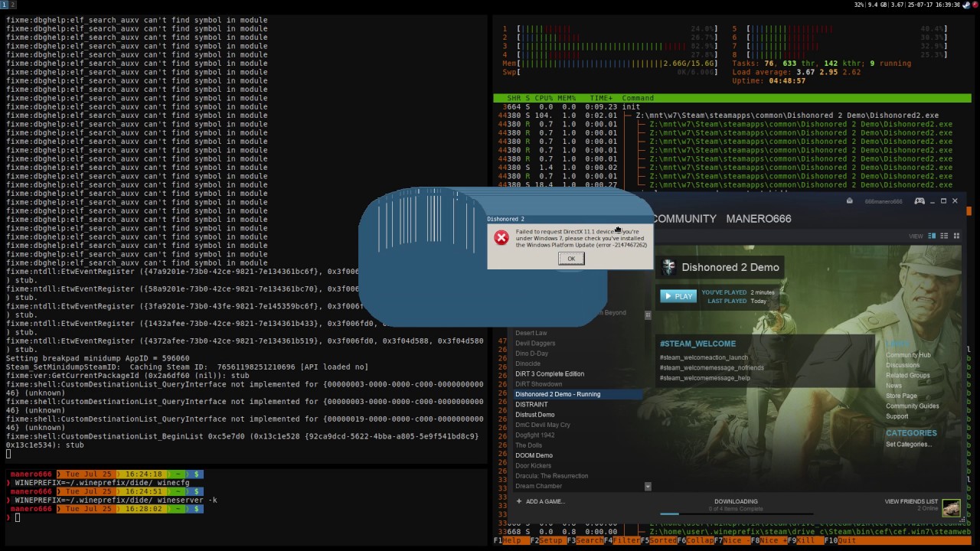
Task: Open the 666manero666 account menu in Steam
Action: pyautogui.click(x=884, y=201)
